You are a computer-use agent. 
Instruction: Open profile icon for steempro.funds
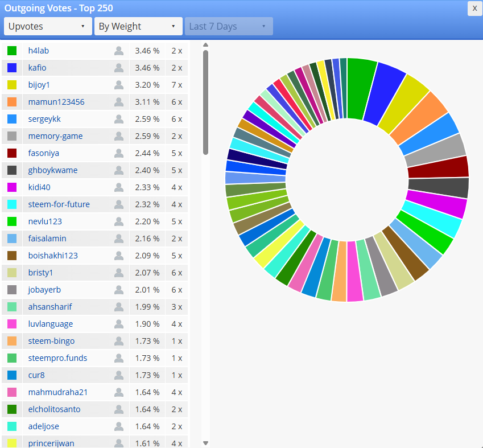(119, 358)
